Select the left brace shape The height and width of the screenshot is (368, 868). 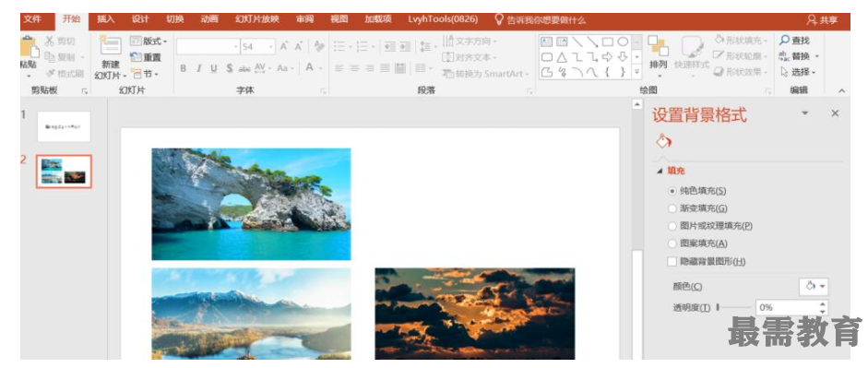[x=607, y=72]
